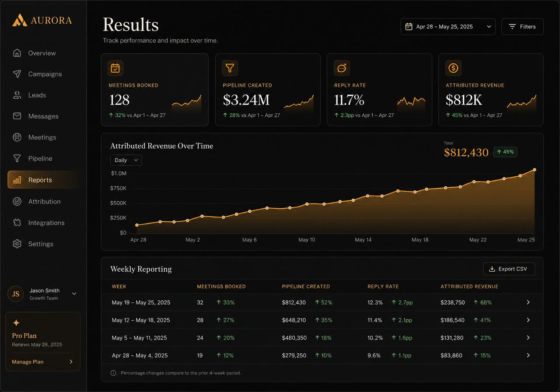Image resolution: width=560 pixels, height=392 pixels.
Task: Click the 45% change badge near total
Action: click(505, 152)
